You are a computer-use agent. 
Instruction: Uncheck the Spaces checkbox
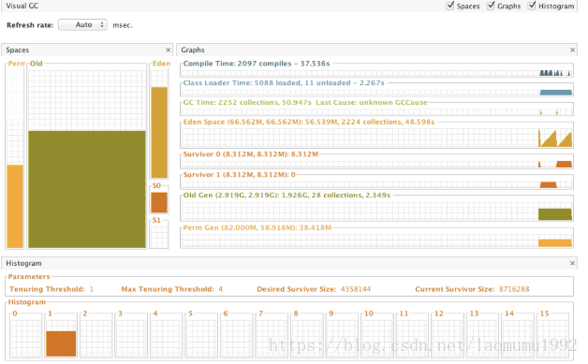pyautogui.click(x=450, y=6)
